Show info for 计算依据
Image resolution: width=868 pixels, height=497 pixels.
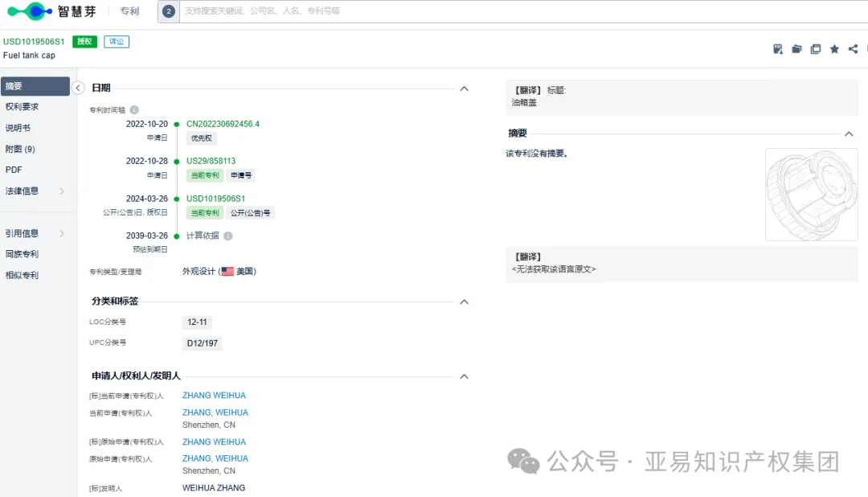[228, 236]
